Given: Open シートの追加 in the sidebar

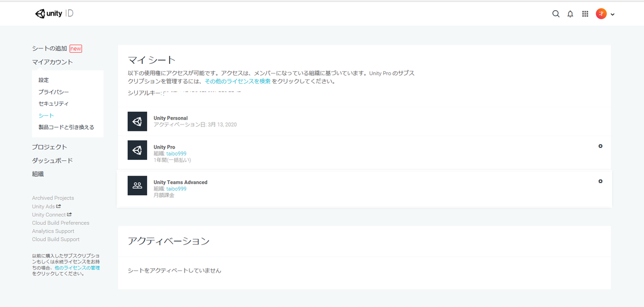Looking at the screenshot, I should pyautogui.click(x=49, y=48).
